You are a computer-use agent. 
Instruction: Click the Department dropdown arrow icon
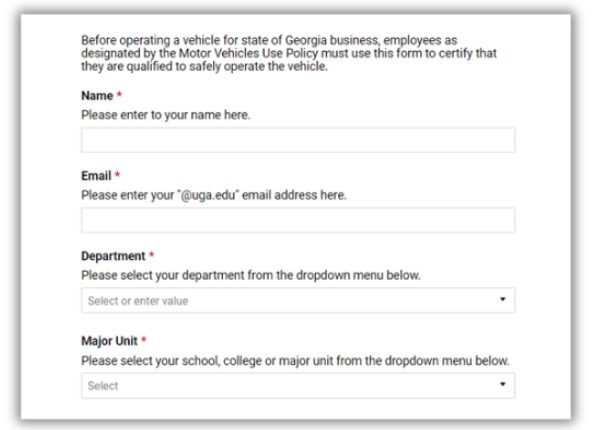coord(502,299)
